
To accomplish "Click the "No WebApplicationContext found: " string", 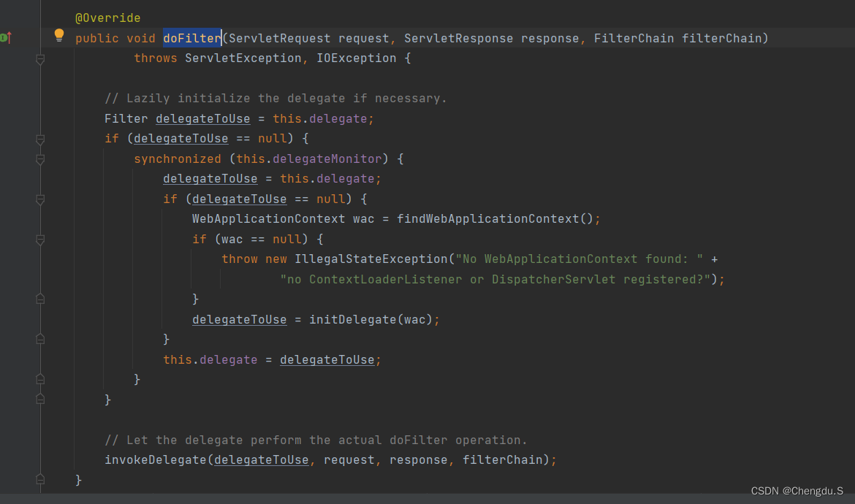I will [579, 259].
